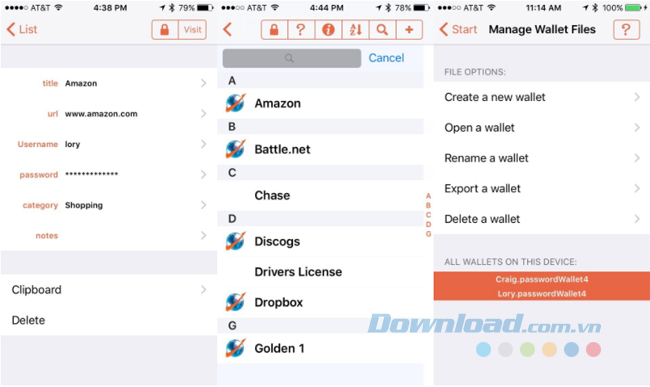Screen dimensions: 650x387
Task: Open the category Shopping row
Action: point(109,205)
